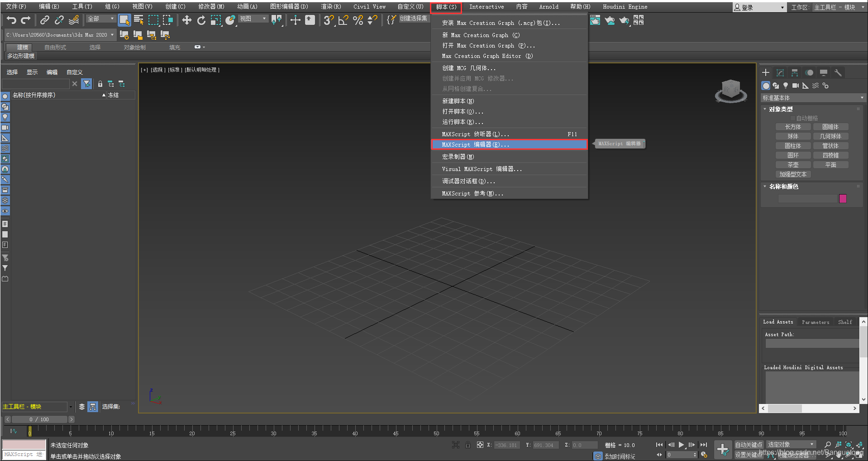Viewport: 868px width, 461px height.
Task: Click the name input field beside color swatch
Action: tap(808, 199)
